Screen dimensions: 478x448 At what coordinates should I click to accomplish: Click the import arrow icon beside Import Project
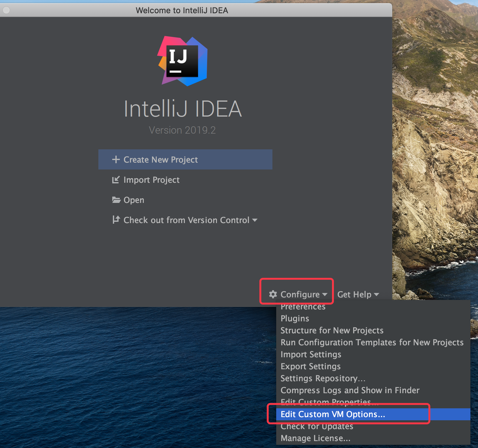pyautogui.click(x=116, y=180)
